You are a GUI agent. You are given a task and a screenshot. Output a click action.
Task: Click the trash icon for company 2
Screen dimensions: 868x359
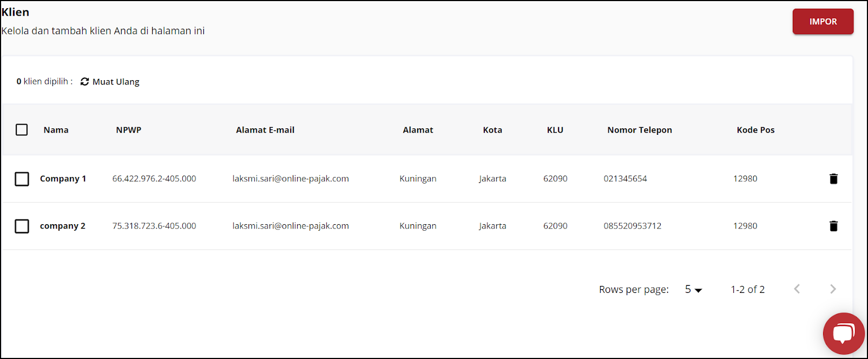(x=833, y=226)
